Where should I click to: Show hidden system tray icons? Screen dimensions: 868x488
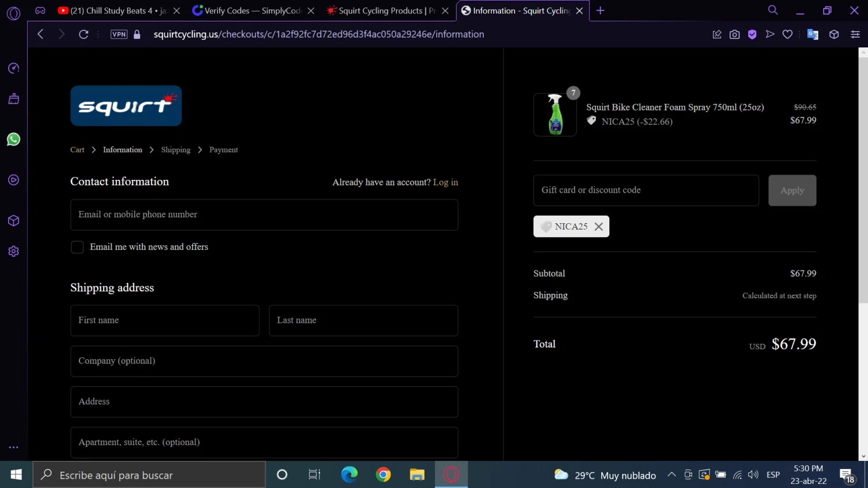(671, 475)
